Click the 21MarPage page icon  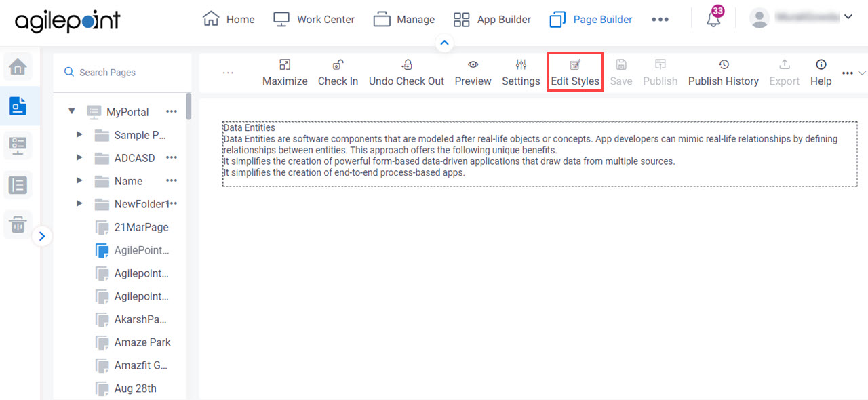(102, 227)
